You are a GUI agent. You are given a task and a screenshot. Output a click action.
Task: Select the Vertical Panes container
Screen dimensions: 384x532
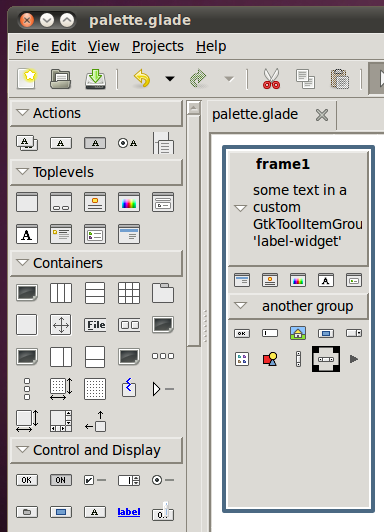tap(95, 357)
